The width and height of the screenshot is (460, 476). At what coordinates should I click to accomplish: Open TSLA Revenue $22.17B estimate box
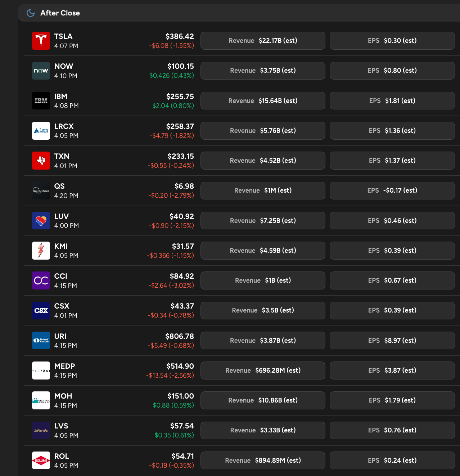point(263,41)
